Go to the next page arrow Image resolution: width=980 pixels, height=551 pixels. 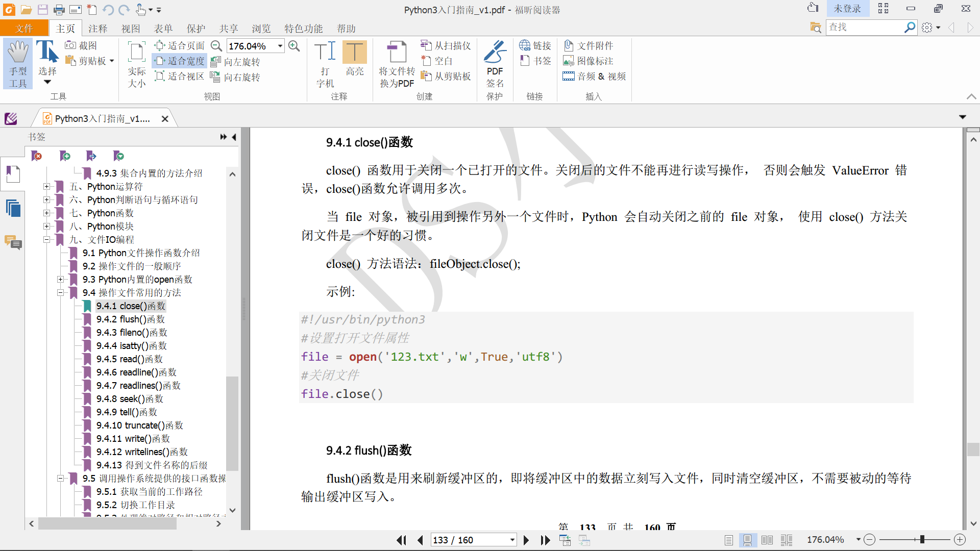(x=526, y=540)
